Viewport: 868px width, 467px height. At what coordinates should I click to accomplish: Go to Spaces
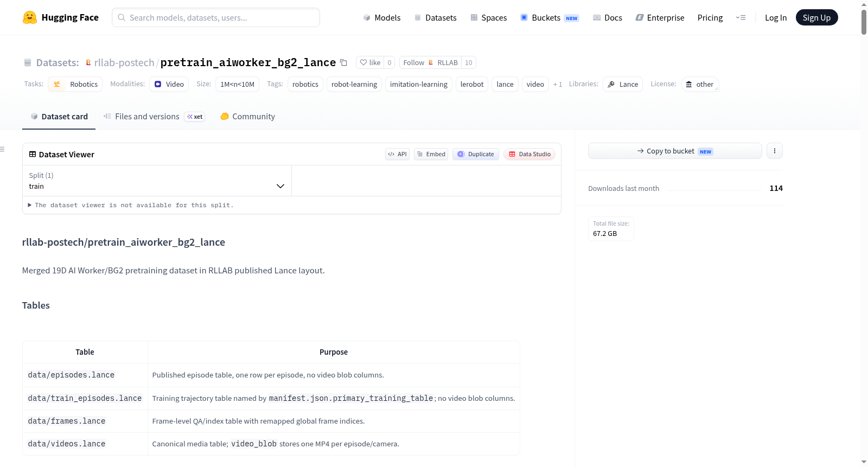[489, 17]
